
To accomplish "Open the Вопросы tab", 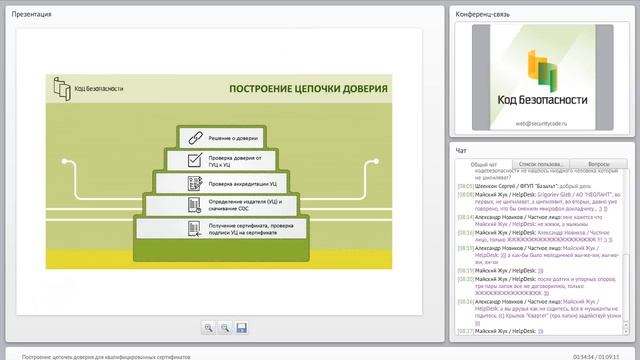I will (599, 164).
